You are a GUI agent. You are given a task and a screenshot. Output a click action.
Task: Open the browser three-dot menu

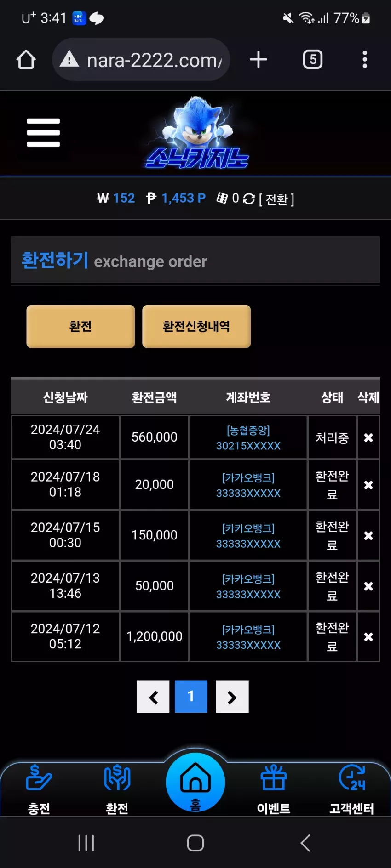(365, 60)
